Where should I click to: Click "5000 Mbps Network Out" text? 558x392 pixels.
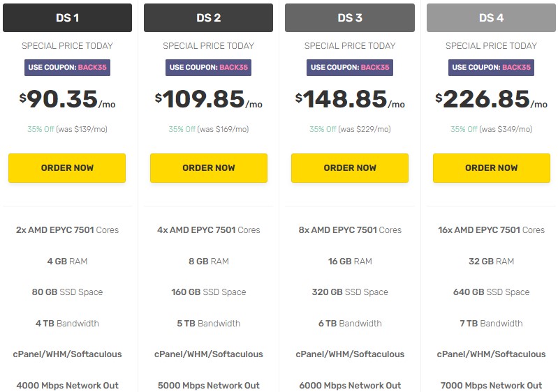click(x=208, y=385)
